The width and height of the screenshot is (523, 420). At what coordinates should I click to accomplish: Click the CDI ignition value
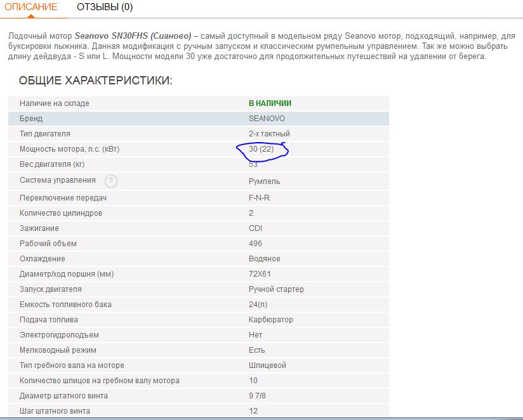pos(255,228)
